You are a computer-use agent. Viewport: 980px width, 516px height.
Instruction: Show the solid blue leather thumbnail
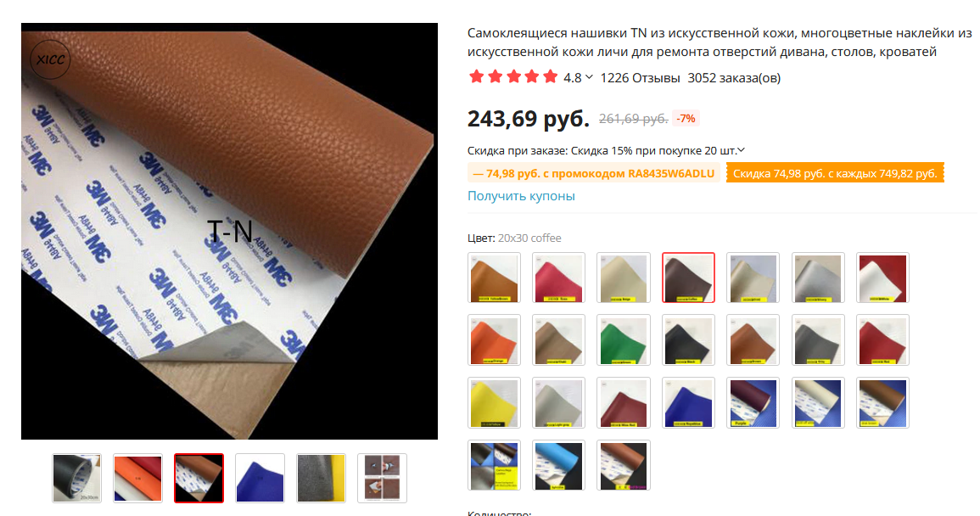260,479
